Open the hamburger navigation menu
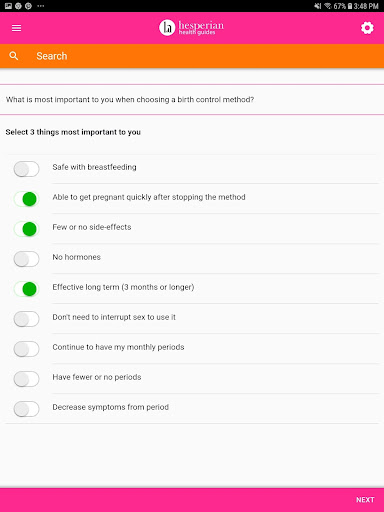The image size is (384, 512). click(16, 28)
